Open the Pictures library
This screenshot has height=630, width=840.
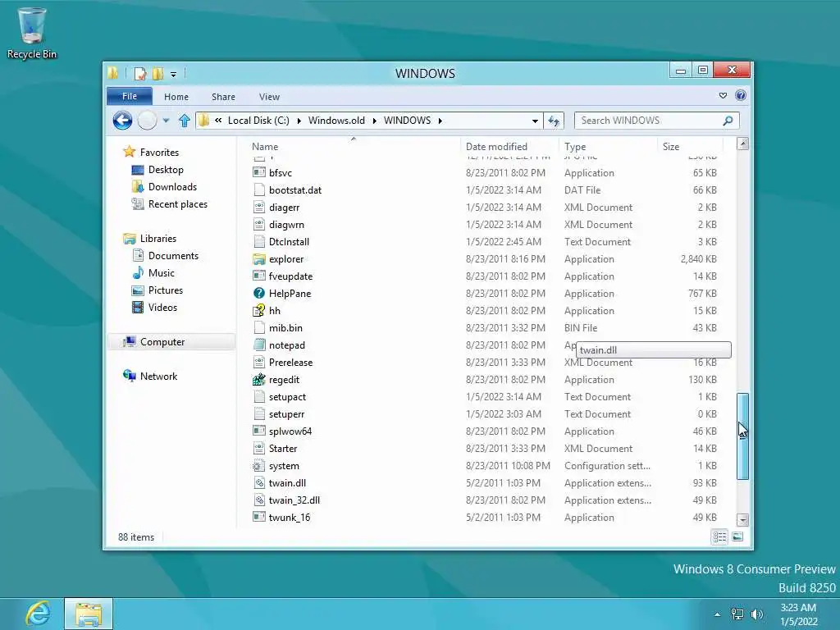pyautogui.click(x=165, y=290)
